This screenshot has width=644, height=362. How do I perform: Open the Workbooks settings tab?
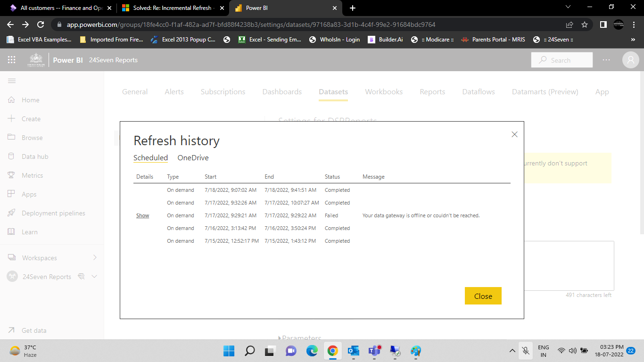pyautogui.click(x=384, y=92)
